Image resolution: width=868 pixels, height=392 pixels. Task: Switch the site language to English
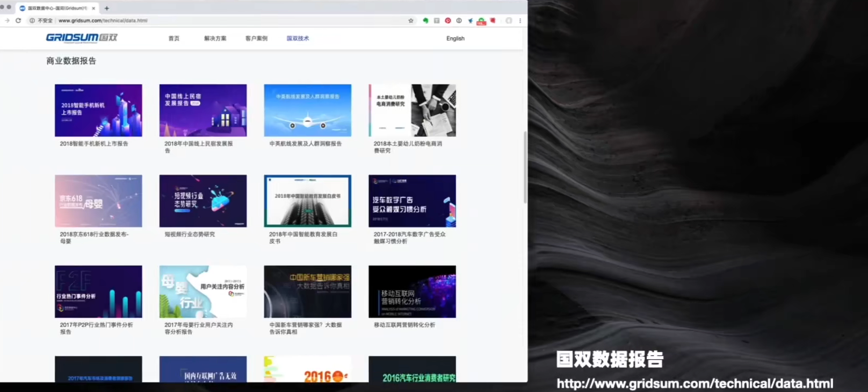click(x=455, y=38)
